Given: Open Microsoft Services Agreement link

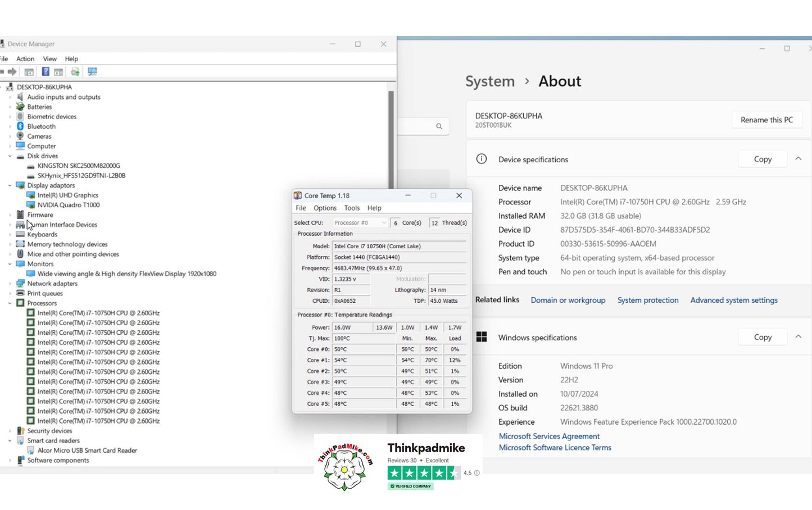Looking at the screenshot, I should (549, 436).
